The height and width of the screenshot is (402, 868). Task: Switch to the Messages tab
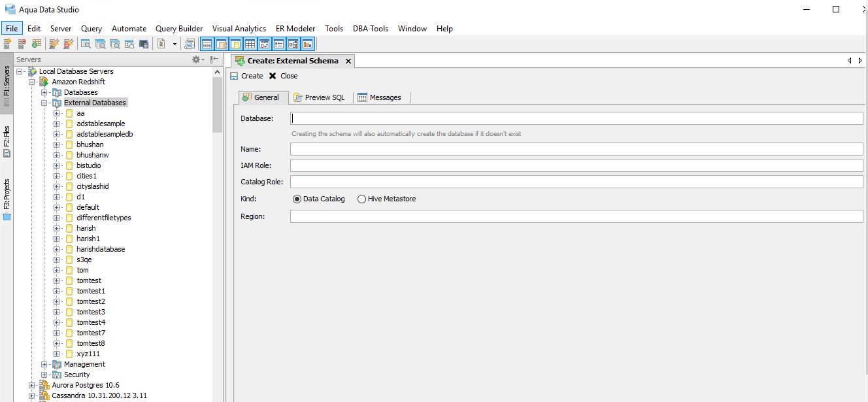pyautogui.click(x=380, y=97)
